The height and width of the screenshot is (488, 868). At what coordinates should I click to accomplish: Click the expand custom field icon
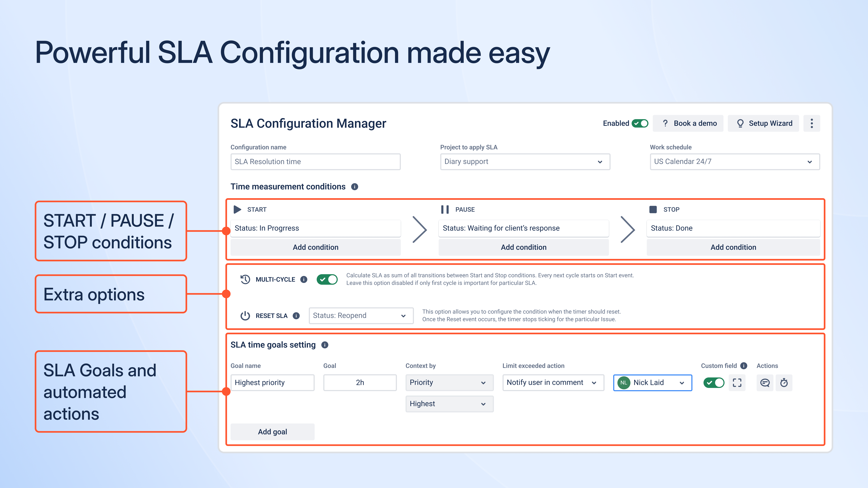[737, 383]
